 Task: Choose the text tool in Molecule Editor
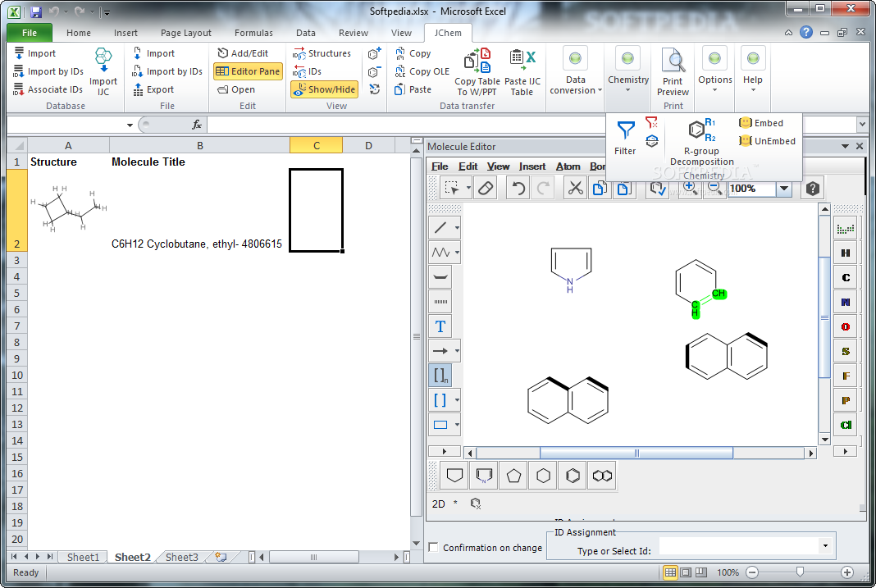(440, 326)
